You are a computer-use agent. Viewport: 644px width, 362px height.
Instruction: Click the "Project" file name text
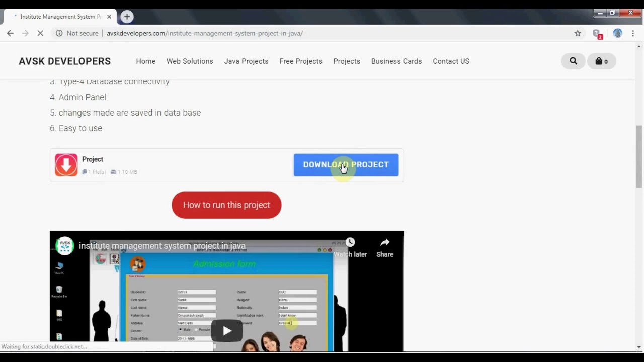(x=93, y=159)
